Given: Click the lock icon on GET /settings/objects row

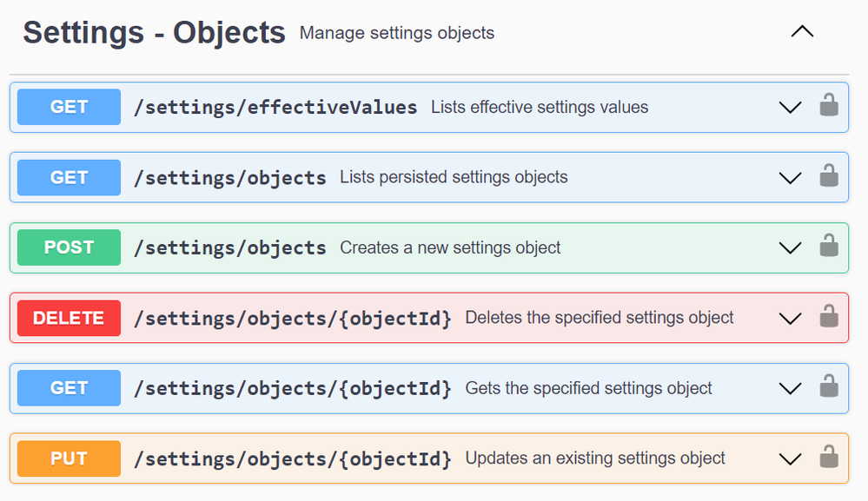Looking at the screenshot, I should [829, 177].
